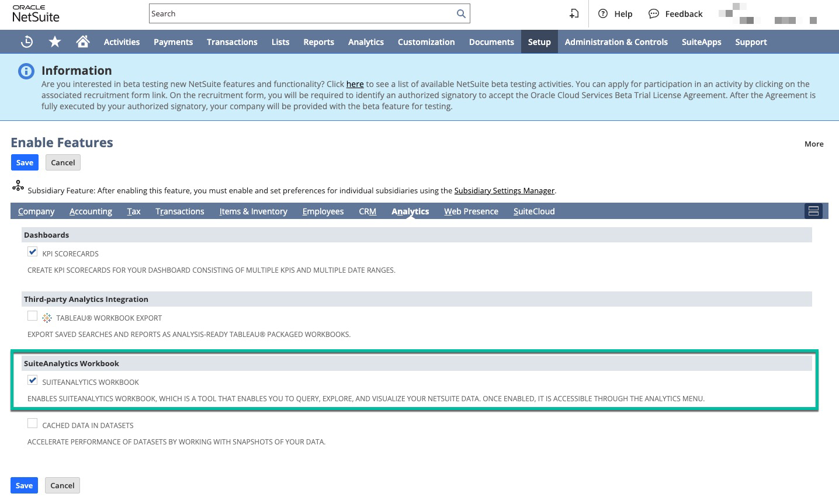Open the Reports menu
Viewport: 839px width, 504px height.
tap(318, 42)
